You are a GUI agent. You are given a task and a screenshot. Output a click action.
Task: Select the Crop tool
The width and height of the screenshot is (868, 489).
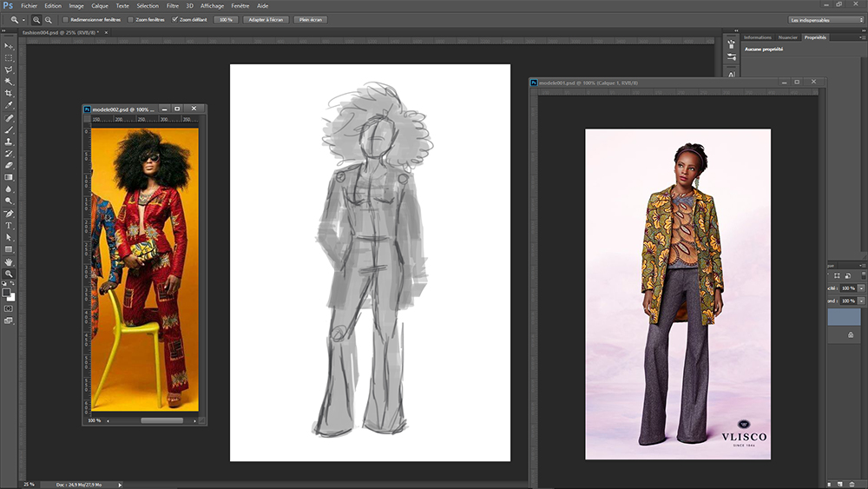click(x=9, y=93)
